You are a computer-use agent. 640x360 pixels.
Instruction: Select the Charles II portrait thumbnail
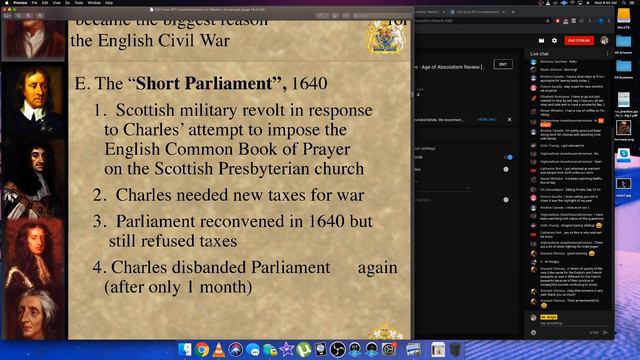pyautogui.click(x=33, y=179)
